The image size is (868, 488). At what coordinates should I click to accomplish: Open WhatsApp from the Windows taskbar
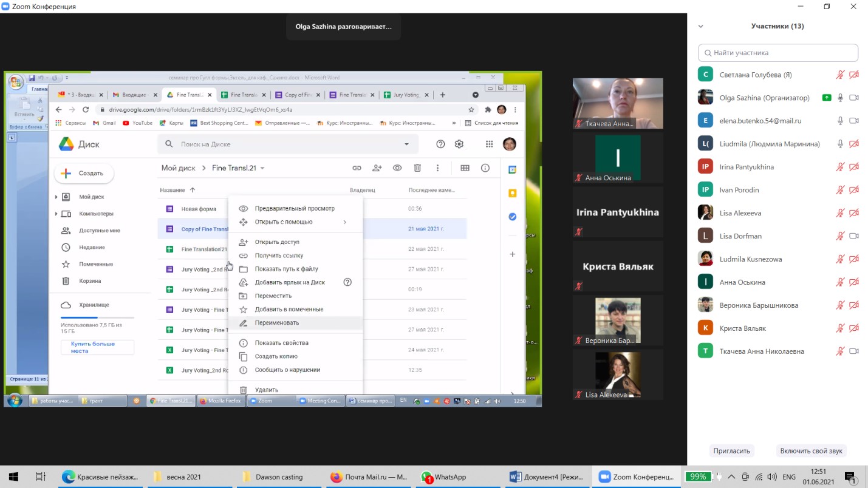(x=444, y=477)
